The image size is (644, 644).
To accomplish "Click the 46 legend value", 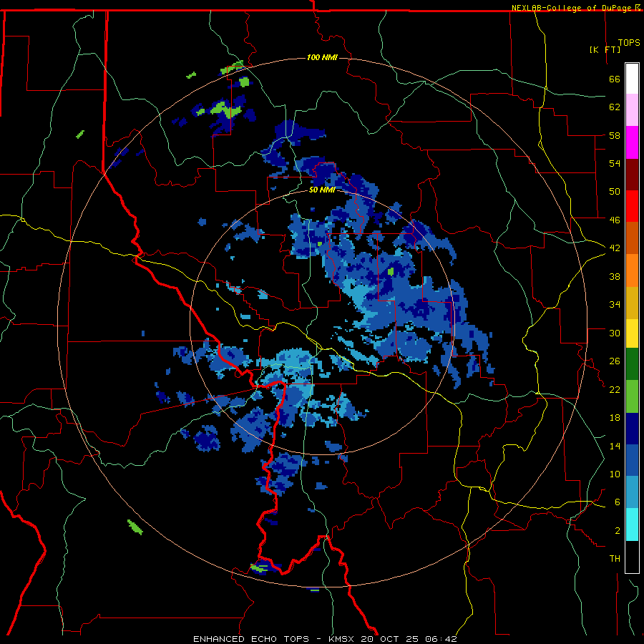I will 615,220.
